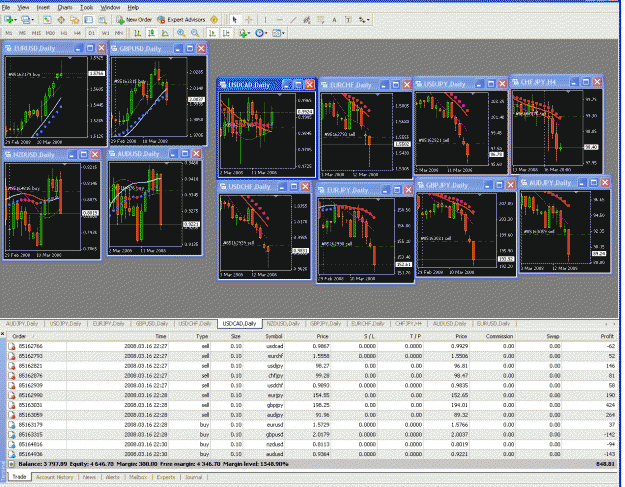
Task: Switch to the D1 timeframe
Action: coord(92,33)
